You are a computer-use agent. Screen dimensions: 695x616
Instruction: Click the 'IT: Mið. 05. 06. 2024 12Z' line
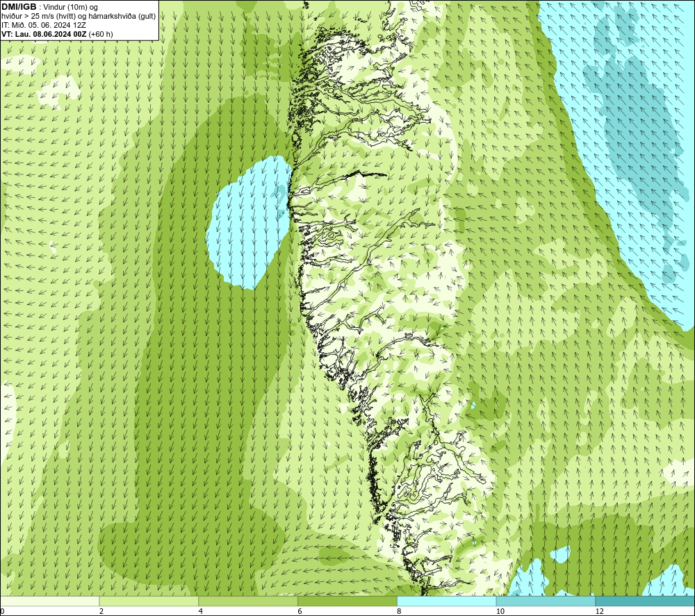point(43,25)
